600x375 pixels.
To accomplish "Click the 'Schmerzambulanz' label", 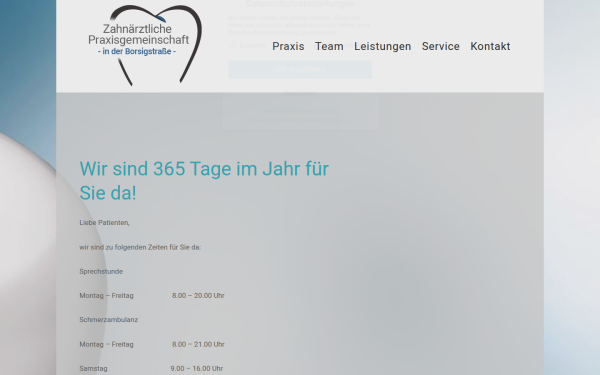I will coord(109,320).
